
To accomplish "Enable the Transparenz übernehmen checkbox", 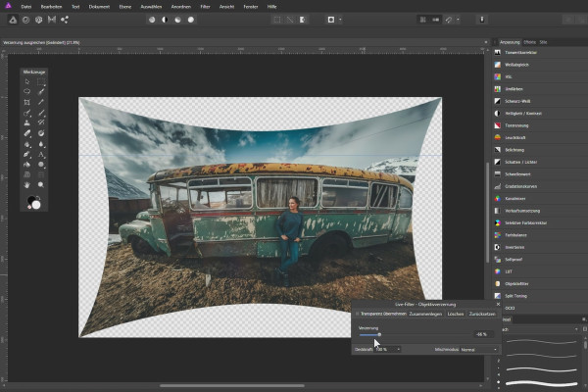I will (x=358, y=314).
